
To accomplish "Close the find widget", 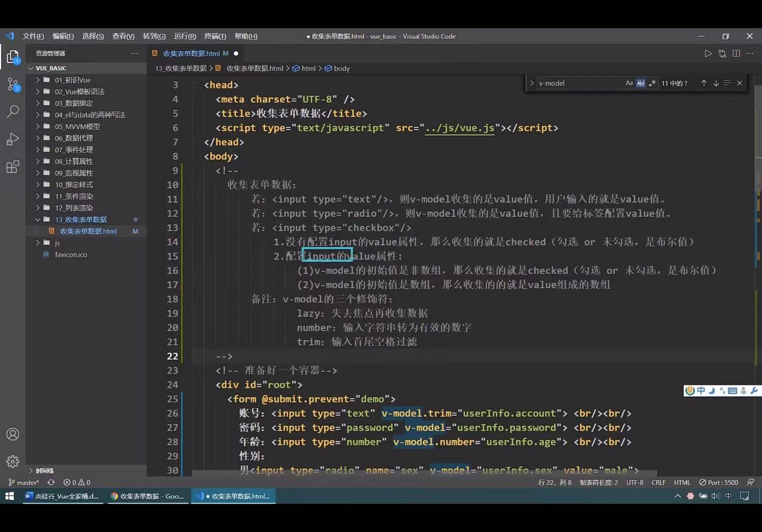I will coord(739,83).
